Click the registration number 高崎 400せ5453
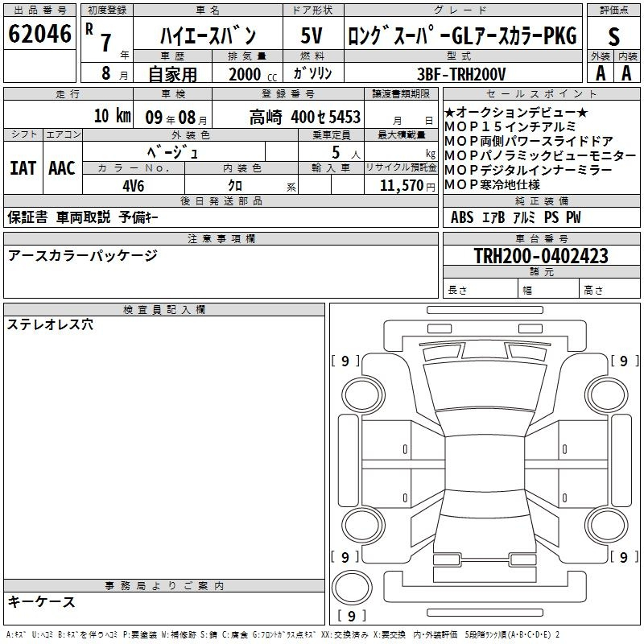This screenshot has height=644, width=644. (304, 117)
